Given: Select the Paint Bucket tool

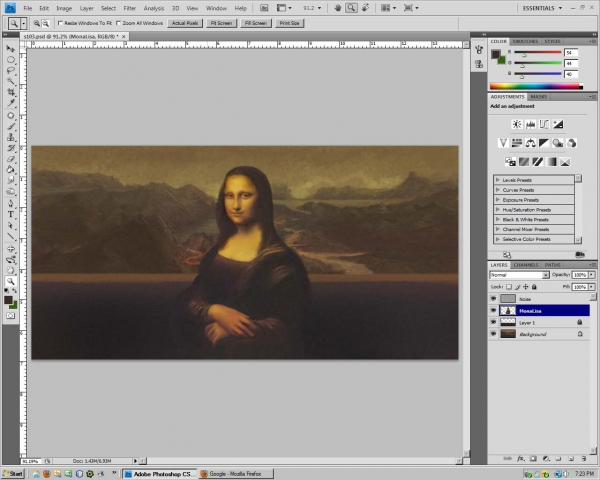Looking at the screenshot, I should click(10, 169).
